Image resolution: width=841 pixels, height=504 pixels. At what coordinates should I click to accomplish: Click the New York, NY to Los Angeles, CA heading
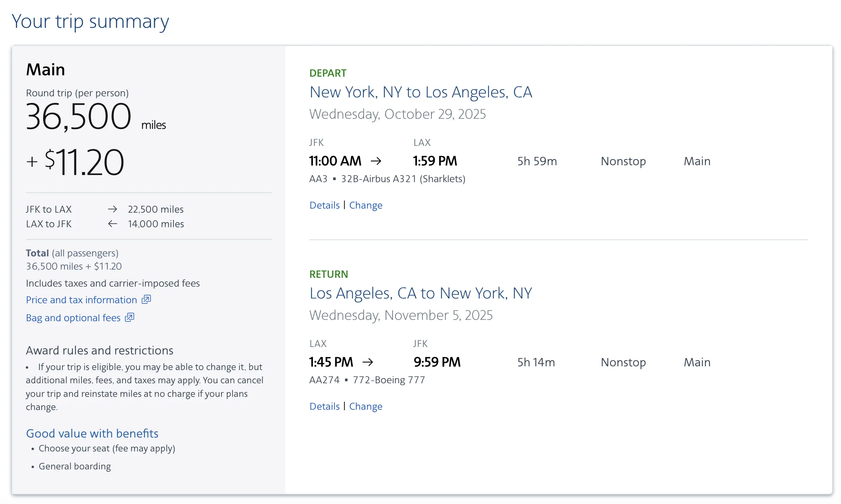(x=420, y=92)
